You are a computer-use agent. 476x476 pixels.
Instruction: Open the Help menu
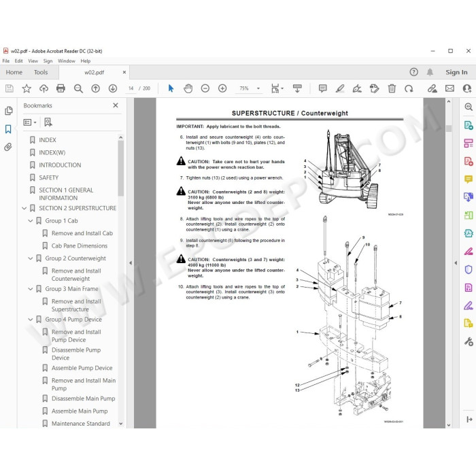86,61
